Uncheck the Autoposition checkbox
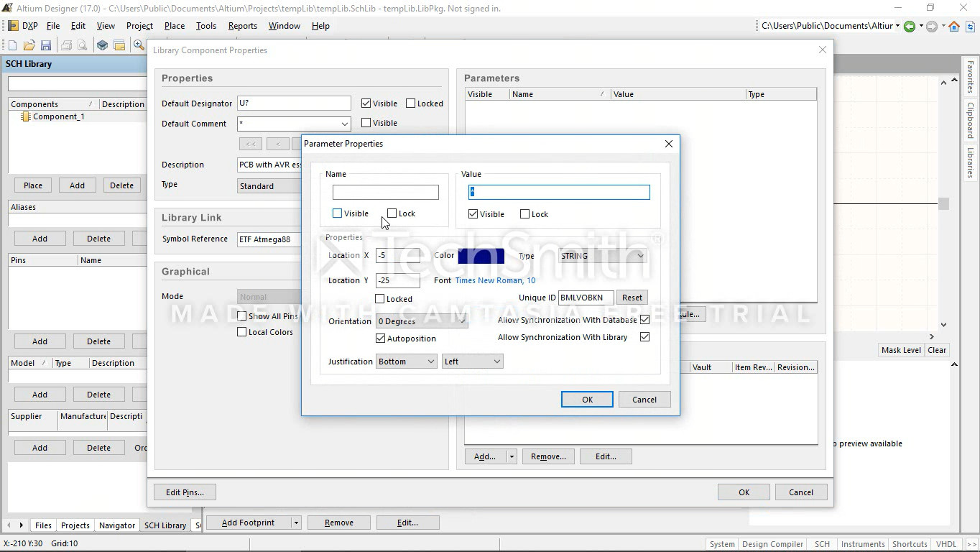The image size is (980, 552). [381, 339]
